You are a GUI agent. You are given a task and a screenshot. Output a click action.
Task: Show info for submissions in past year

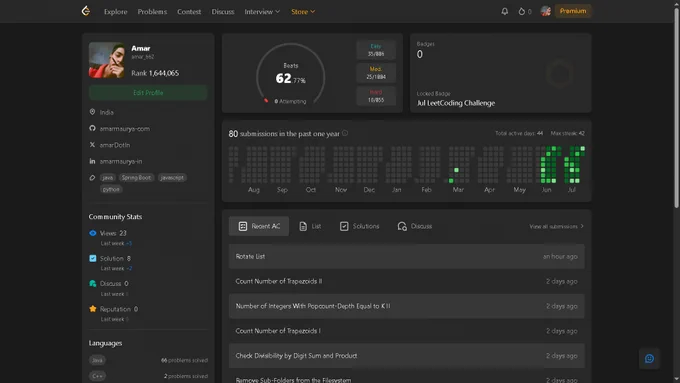345,133
